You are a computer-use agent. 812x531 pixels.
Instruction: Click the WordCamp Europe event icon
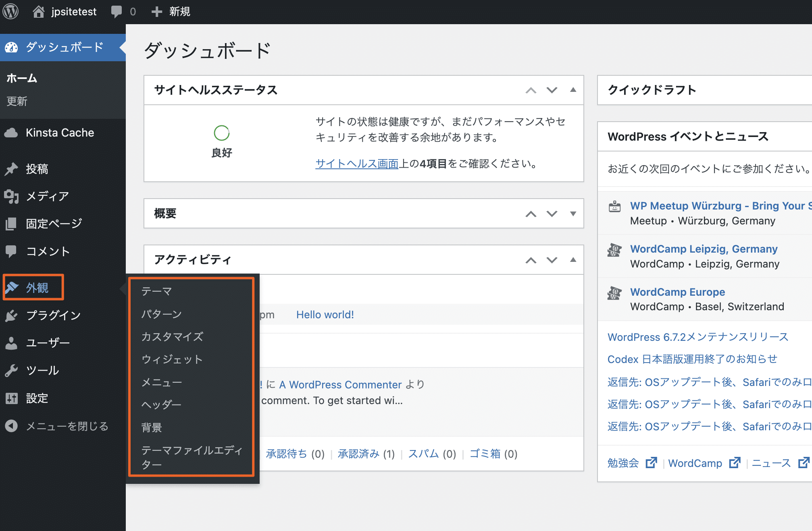point(614,293)
